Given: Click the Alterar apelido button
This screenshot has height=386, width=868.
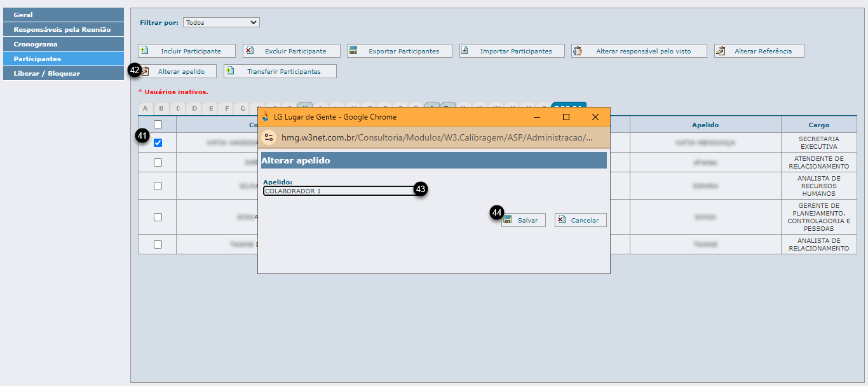Looking at the screenshot, I should pos(177,71).
